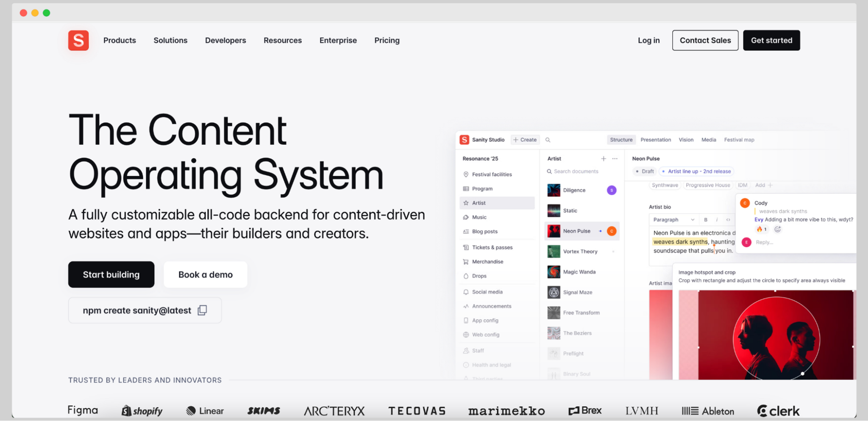Open the Solutions menu
The width and height of the screenshot is (868, 421).
(x=170, y=40)
